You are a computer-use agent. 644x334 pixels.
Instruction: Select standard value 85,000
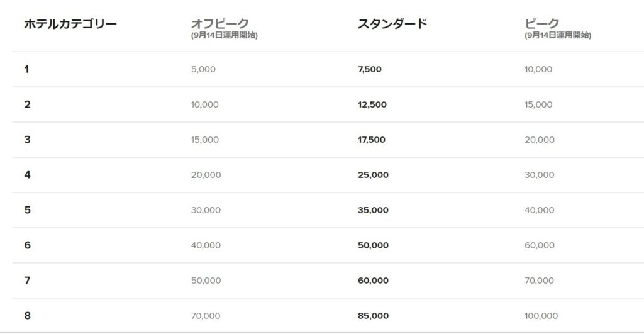(373, 316)
